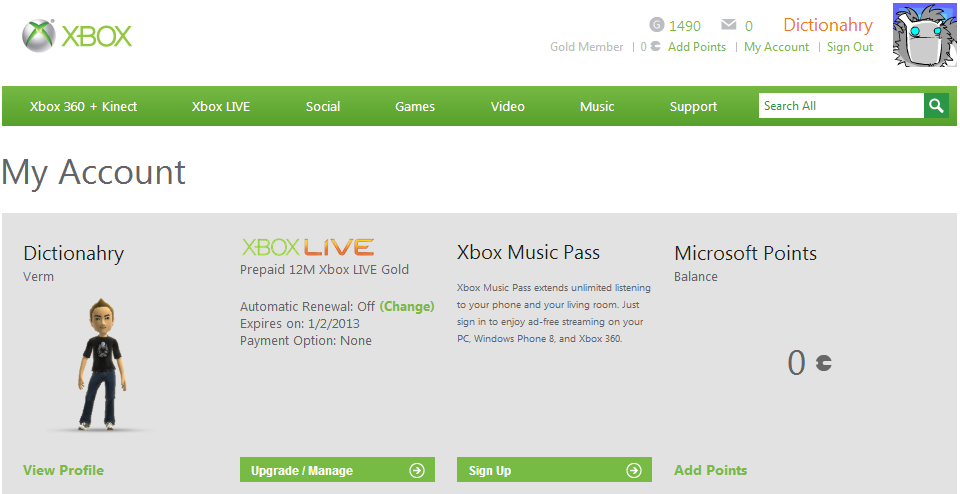Screen dimensions: 960x494
Task: Click the Upgrade / Manage button
Action: [x=337, y=471]
